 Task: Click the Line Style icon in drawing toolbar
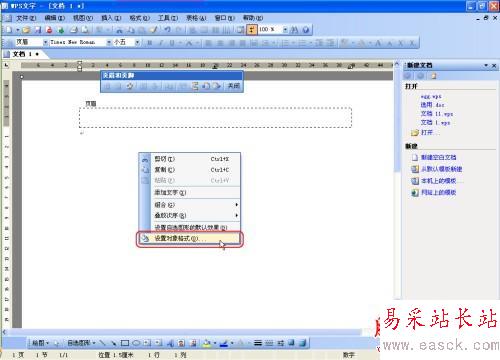pos(257,343)
